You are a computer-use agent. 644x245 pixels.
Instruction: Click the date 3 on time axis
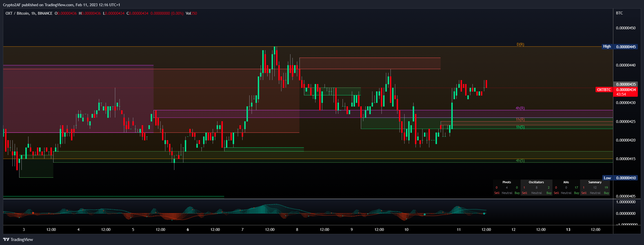24,229
